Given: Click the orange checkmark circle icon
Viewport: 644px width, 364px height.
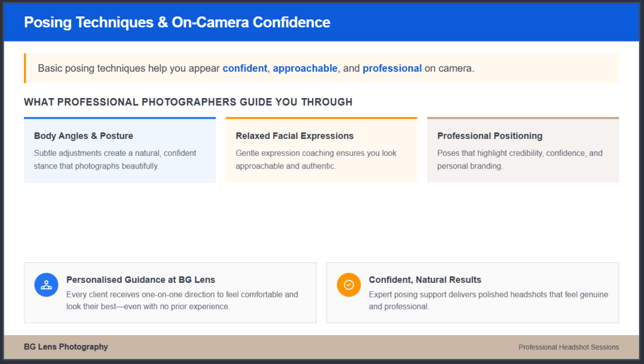Looking at the screenshot, I should pyautogui.click(x=348, y=285).
